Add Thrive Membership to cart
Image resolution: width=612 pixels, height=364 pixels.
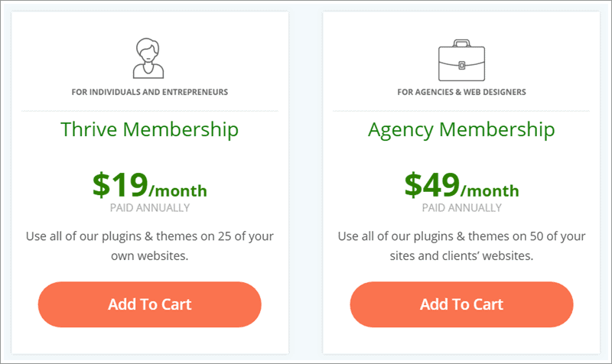(x=149, y=304)
